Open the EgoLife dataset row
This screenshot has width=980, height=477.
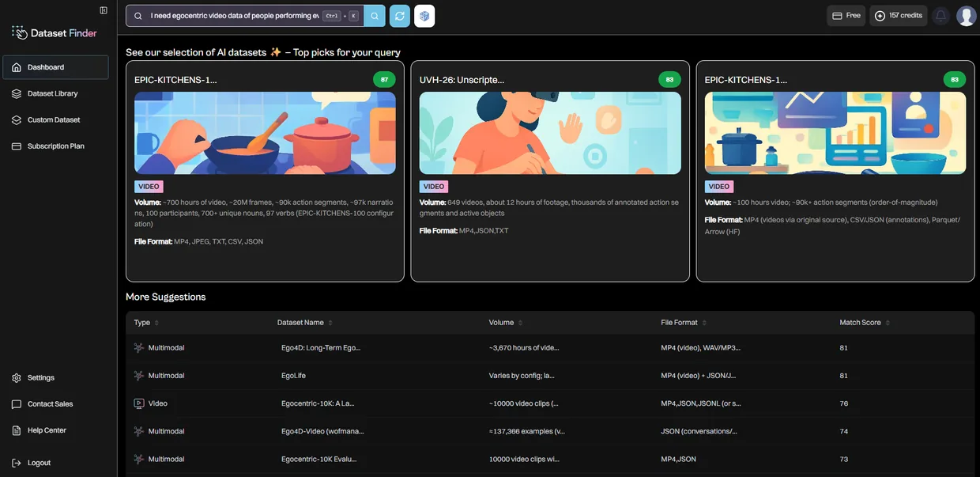pyautogui.click(x=550, y=376)
